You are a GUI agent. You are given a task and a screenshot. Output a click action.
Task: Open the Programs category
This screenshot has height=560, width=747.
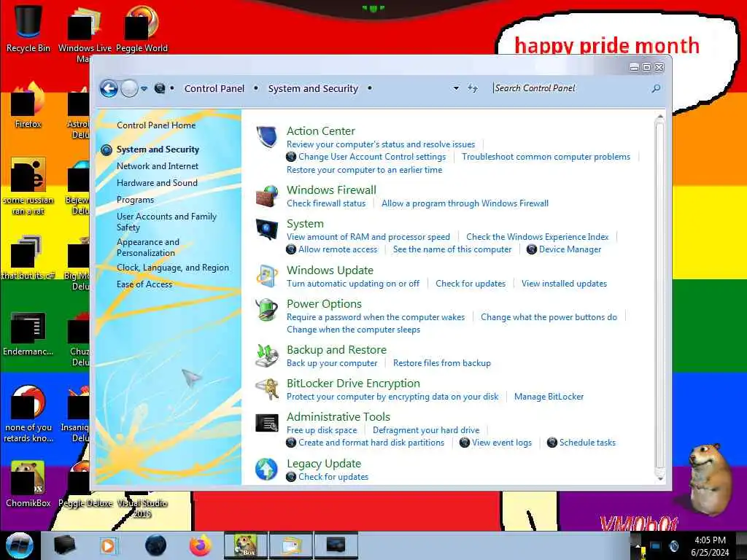click(135, 200)
